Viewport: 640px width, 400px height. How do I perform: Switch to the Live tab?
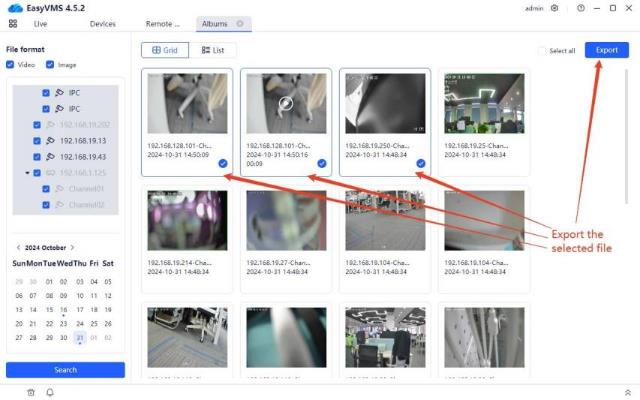[40, 23]
